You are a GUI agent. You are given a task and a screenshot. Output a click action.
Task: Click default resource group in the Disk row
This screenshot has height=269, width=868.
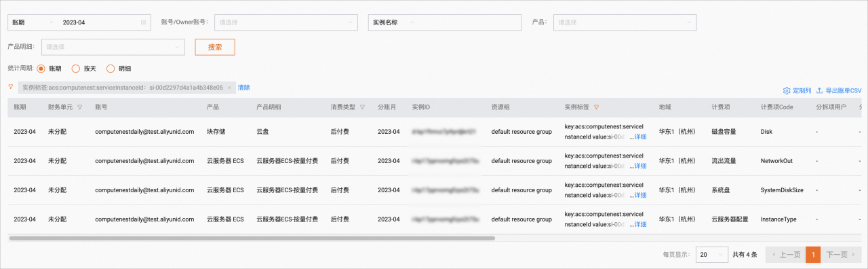pyautogui.click(x=521, y=132)
